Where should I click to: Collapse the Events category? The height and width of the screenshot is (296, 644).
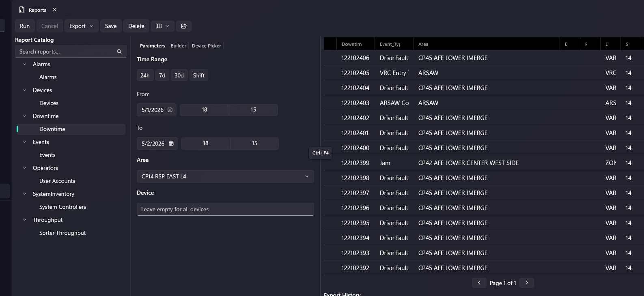(25, 142)
